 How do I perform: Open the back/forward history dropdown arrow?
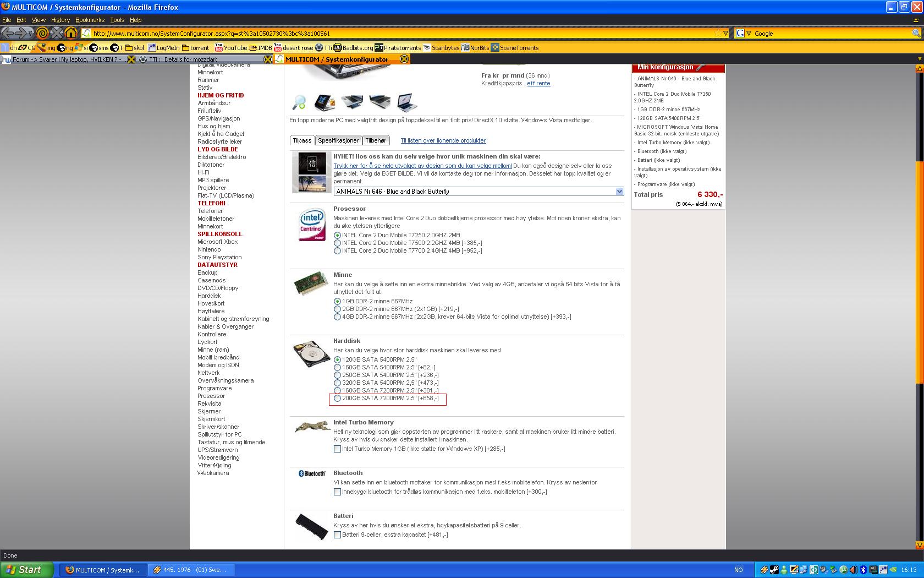click(x=31, y=34)
